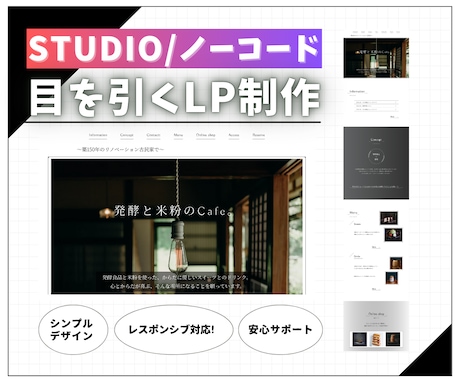Image resolution: width=460 pixels, height=380 pixels.
Task: Click the circular emblem in Concept section
Action: [376, 156]
